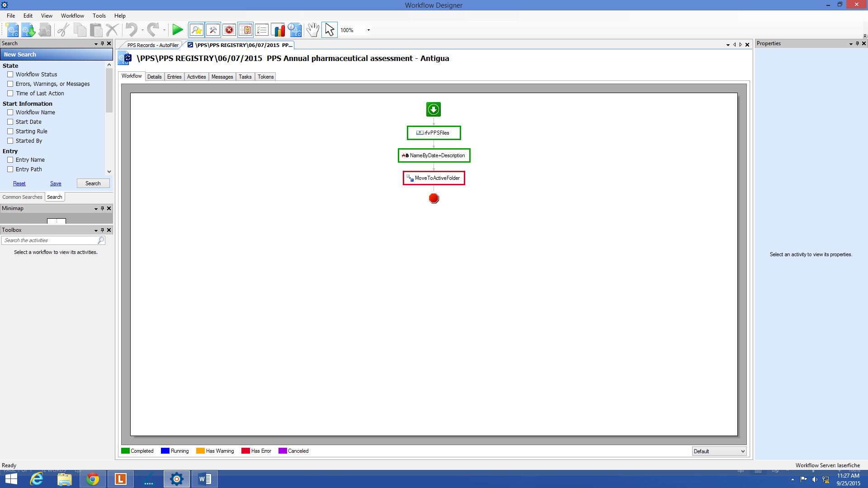Image resolution: width=868 pixels, height=488 pixels.
Task: Select the hand pan tool
Action: (x=312, y=30)
